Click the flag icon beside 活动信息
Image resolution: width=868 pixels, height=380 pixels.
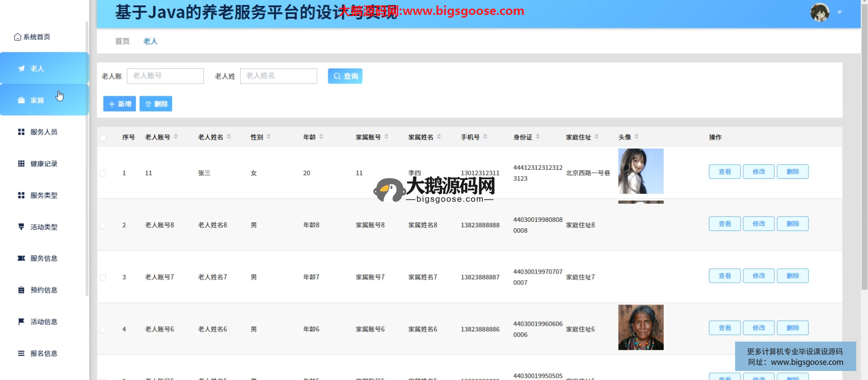tap(21, 322)
